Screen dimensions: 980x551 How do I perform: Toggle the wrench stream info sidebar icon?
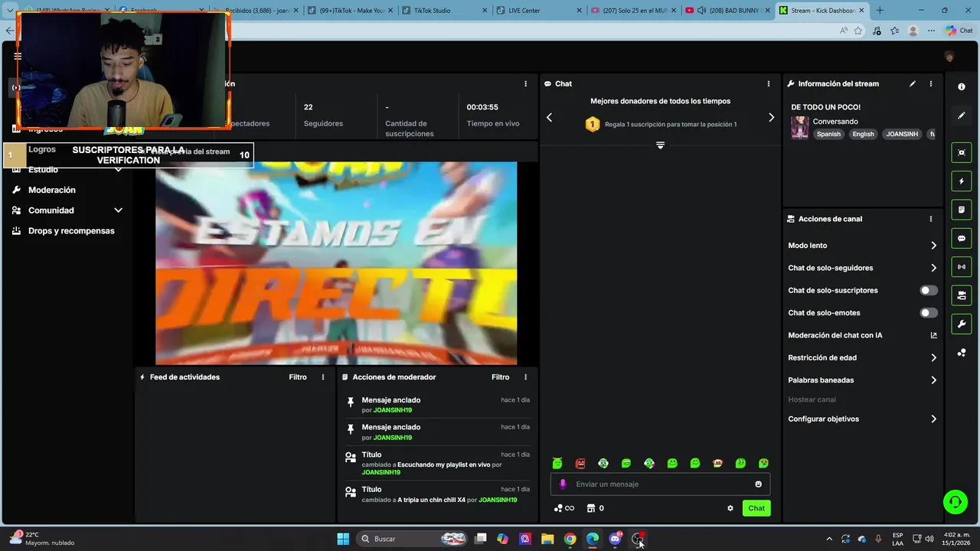(962, 324)
